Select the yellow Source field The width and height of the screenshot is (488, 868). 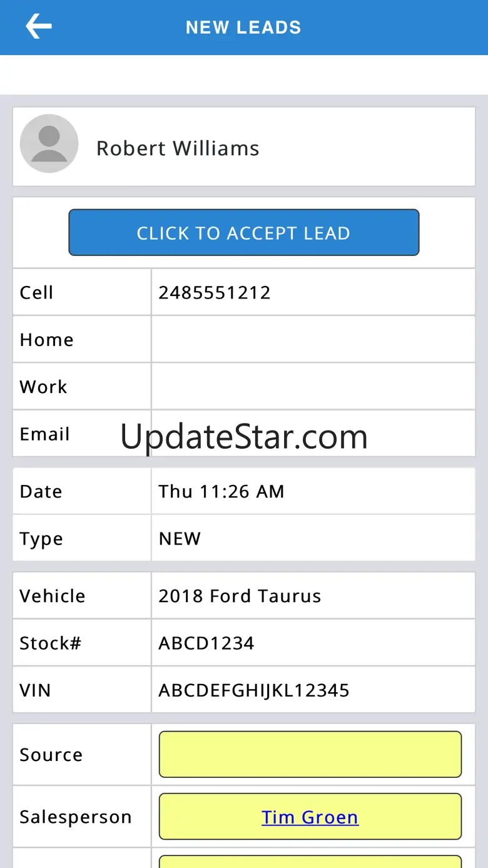tap(310, 754)
